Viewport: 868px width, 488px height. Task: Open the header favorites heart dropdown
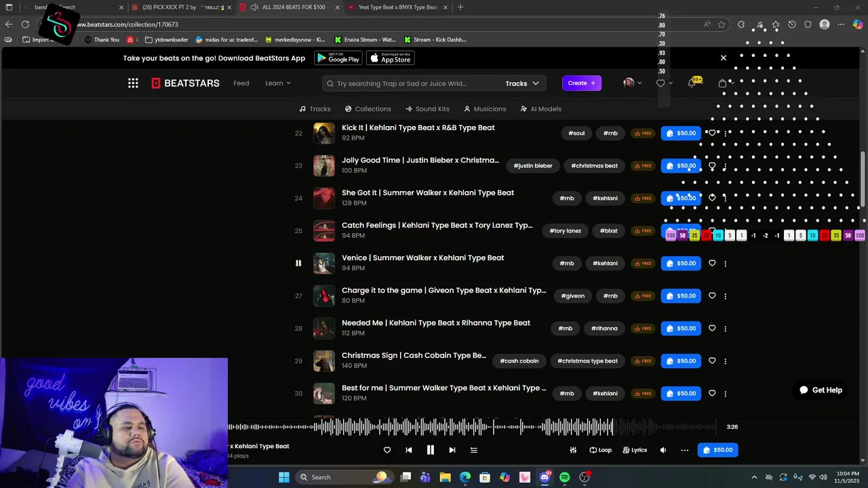(665, 83)
